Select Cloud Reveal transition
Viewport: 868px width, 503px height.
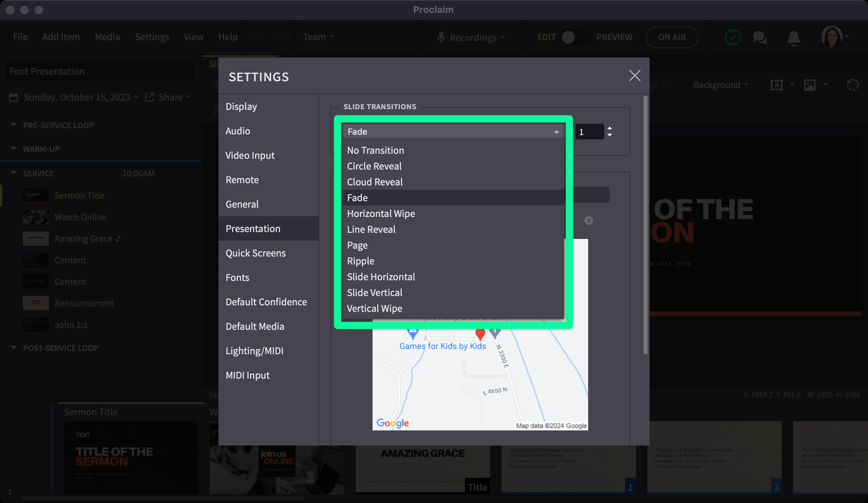click(453, 182)
